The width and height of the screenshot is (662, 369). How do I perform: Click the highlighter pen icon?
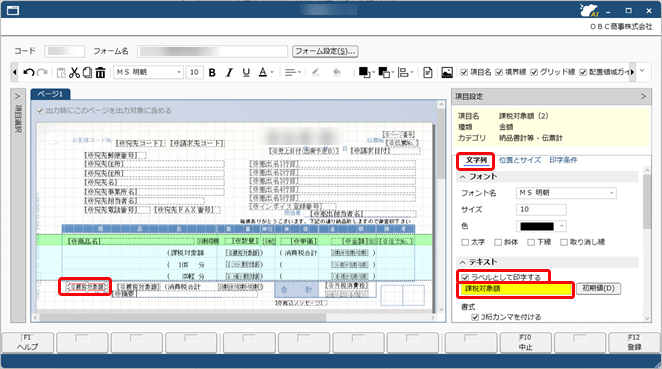point(315,73)
